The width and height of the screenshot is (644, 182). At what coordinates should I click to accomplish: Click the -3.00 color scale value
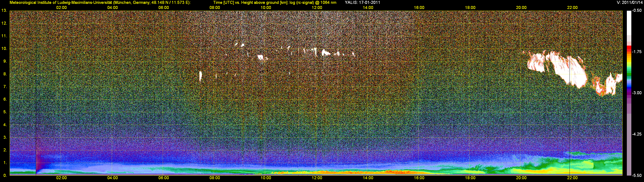[637, 93]
